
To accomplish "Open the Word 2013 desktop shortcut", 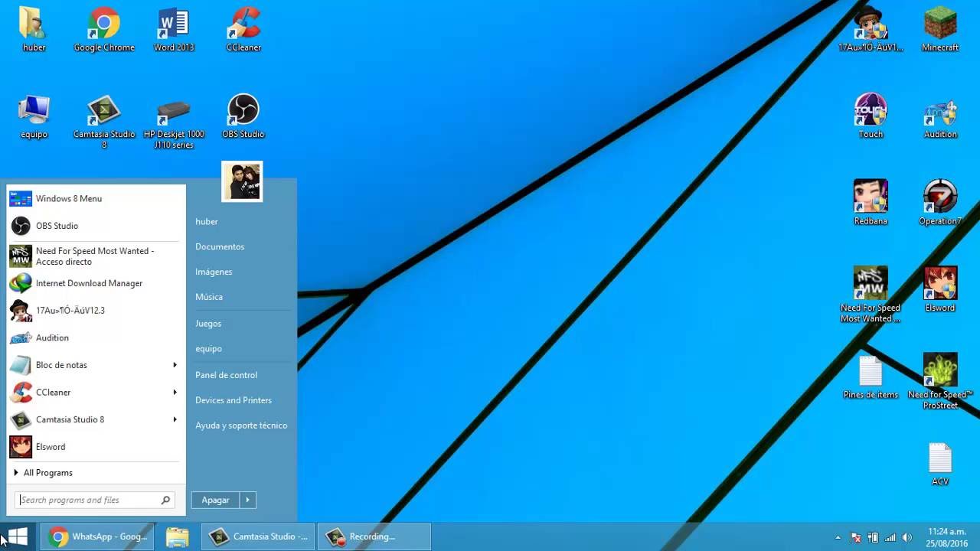I will pyautogui.click(x=174, y=29).
